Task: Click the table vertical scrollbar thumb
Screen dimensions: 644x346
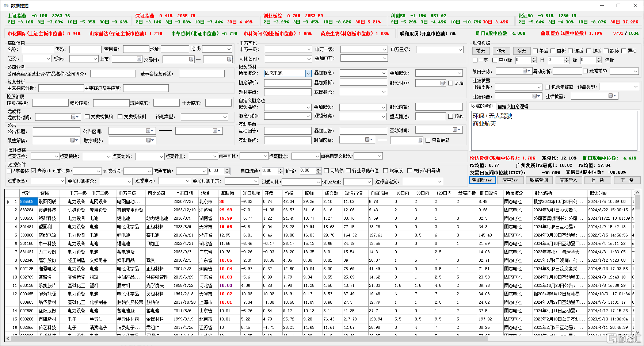Action: click(637, 203)
